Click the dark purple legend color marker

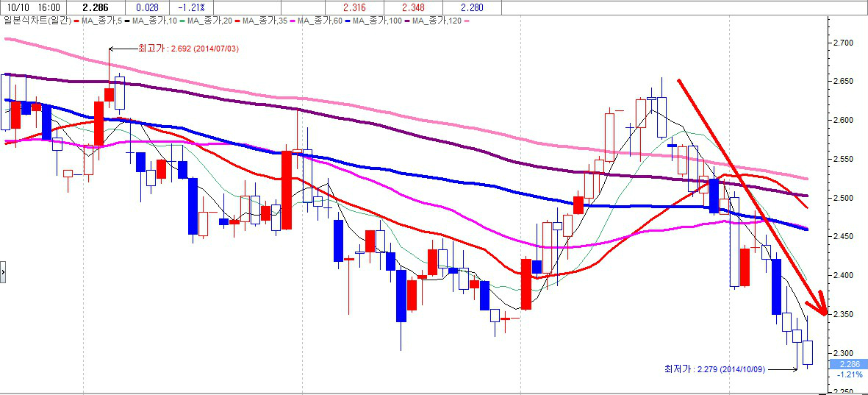point(406,21)
